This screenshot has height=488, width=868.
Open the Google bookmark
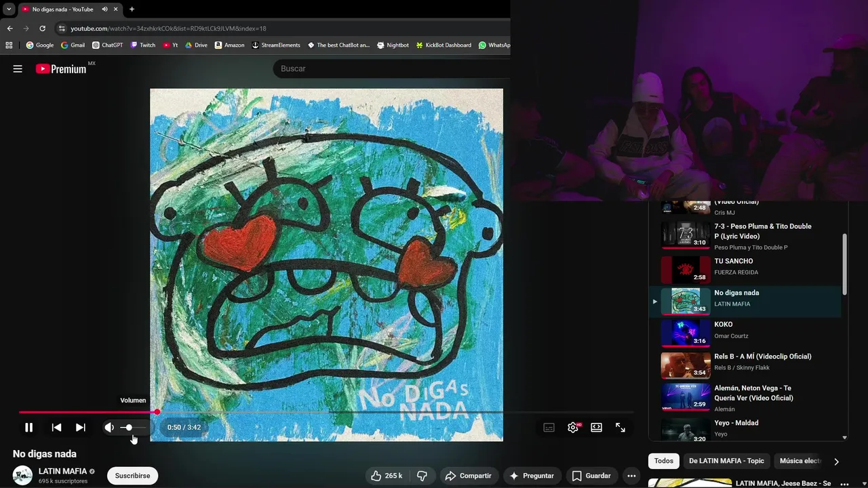(x=40, y=45)
